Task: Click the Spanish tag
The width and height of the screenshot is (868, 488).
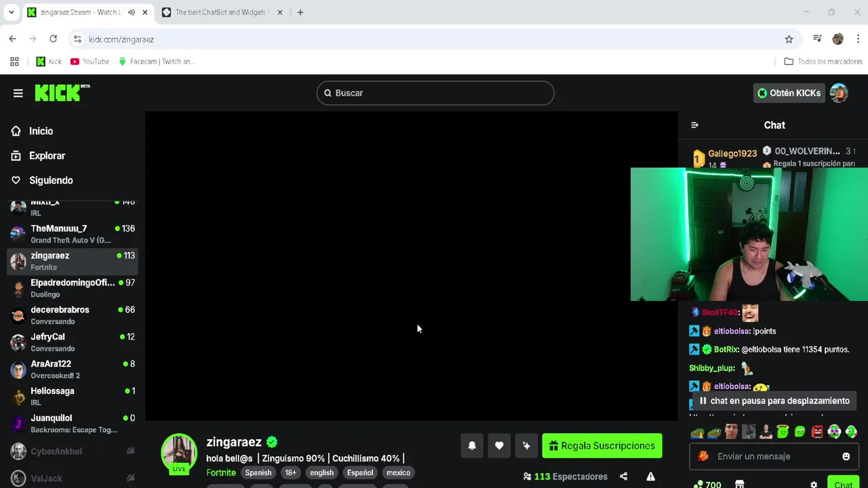Action: point(258,472)
